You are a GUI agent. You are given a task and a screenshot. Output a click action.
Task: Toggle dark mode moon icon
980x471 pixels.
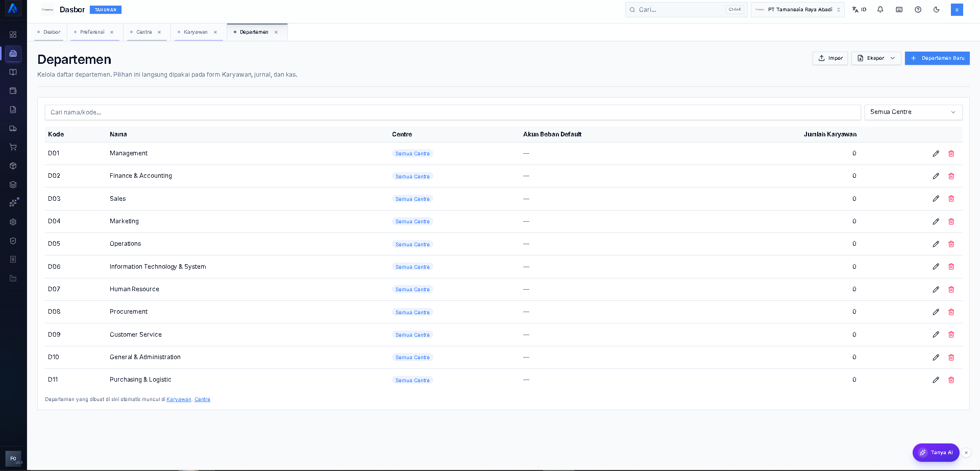click(x=937, y=10)
